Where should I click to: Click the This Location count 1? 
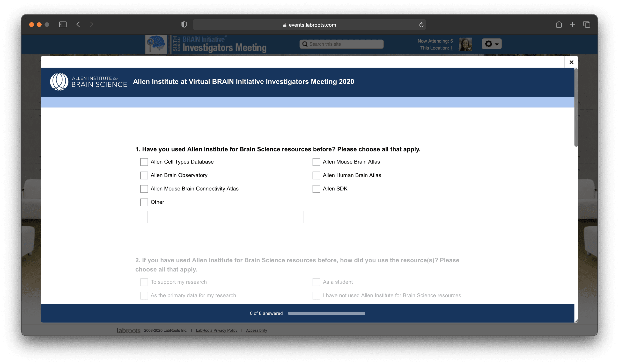[451, 48]
